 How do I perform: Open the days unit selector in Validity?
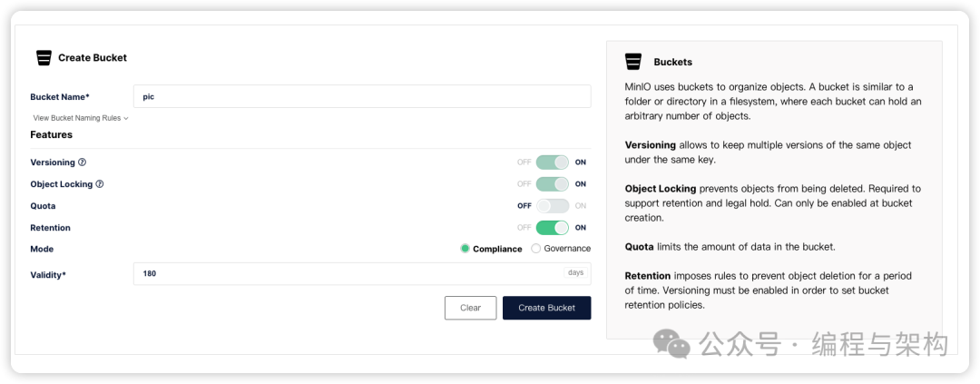point(575,272)
